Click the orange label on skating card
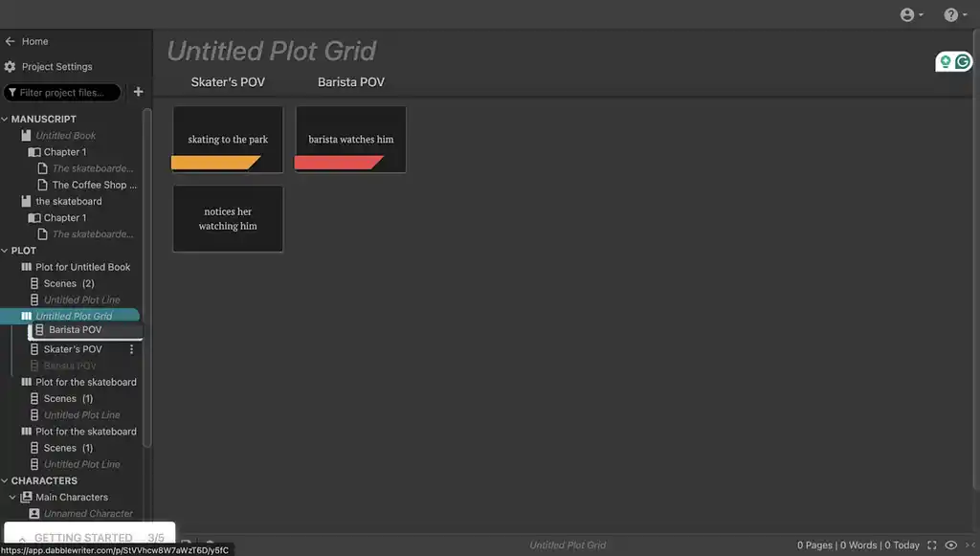Screen dimensions: 980x556 (214, 163)
